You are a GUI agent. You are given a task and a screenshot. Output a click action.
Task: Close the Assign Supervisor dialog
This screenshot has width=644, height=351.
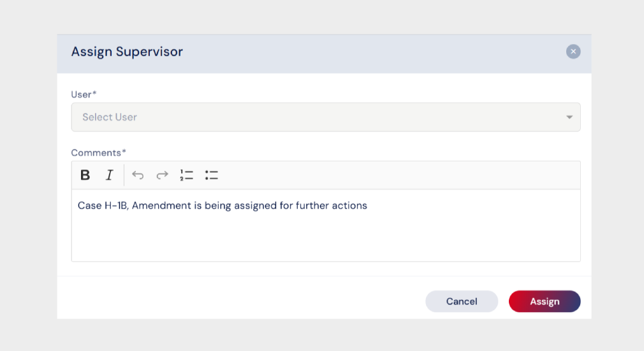[x=573, y=52]
